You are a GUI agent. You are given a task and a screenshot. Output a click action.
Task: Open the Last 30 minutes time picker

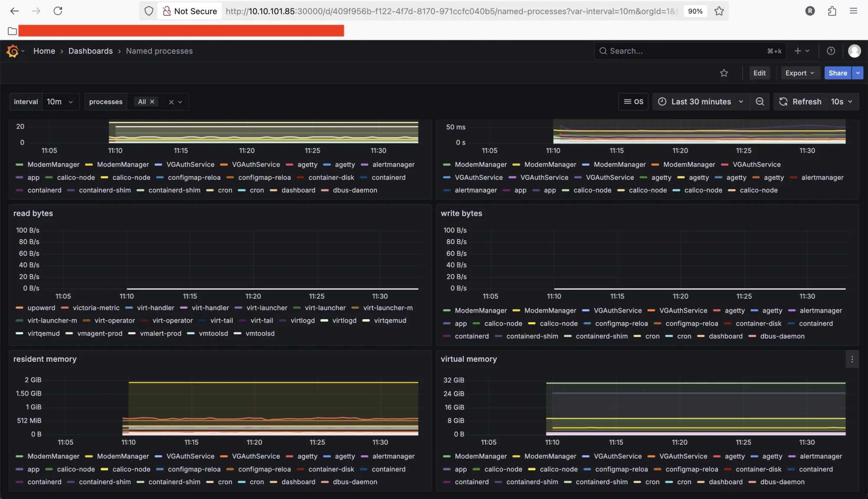point(701,102)
